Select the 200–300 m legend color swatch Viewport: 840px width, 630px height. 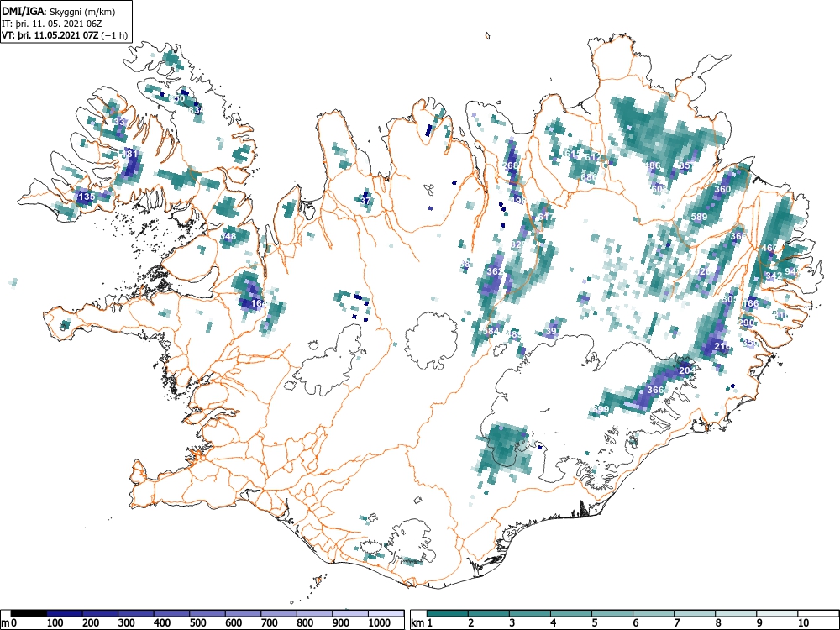pyautogui.click(x=100, y=613)
